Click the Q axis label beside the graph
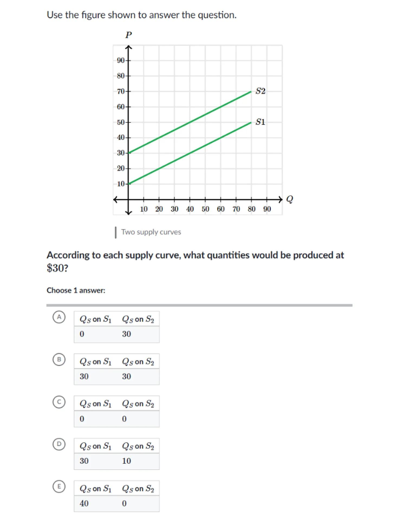 [289, 199]
